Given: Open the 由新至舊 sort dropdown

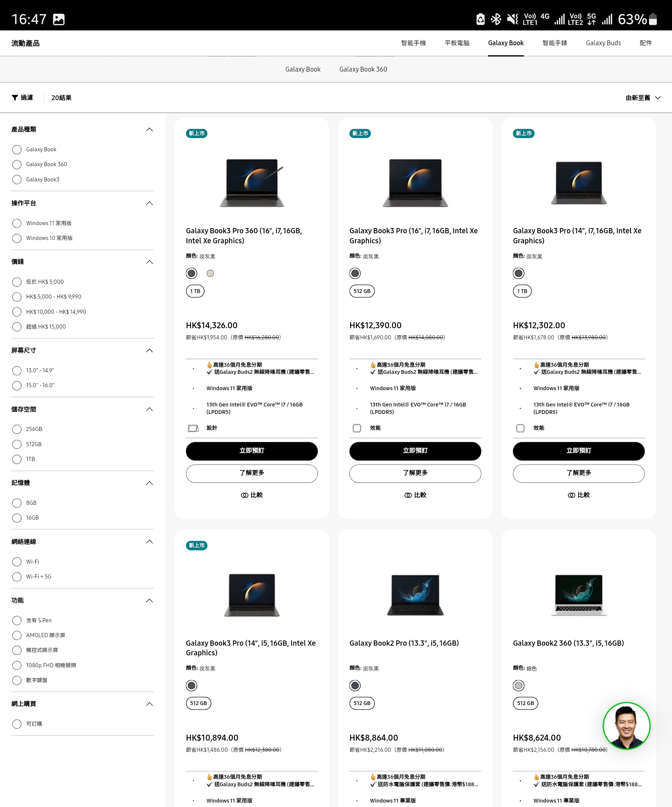Looking at the screenshot, I should pyautogui.click(x=643, y=98).
